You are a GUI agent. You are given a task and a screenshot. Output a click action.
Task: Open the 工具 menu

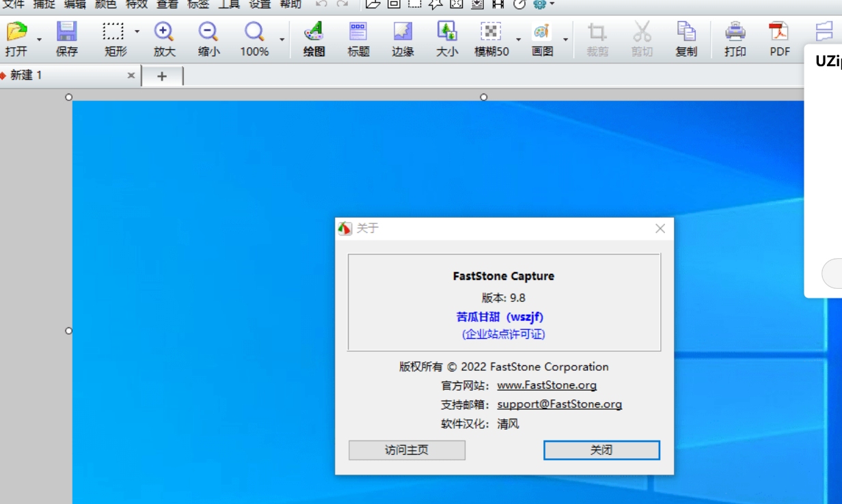pyautogui.click(x=229, y=4)
